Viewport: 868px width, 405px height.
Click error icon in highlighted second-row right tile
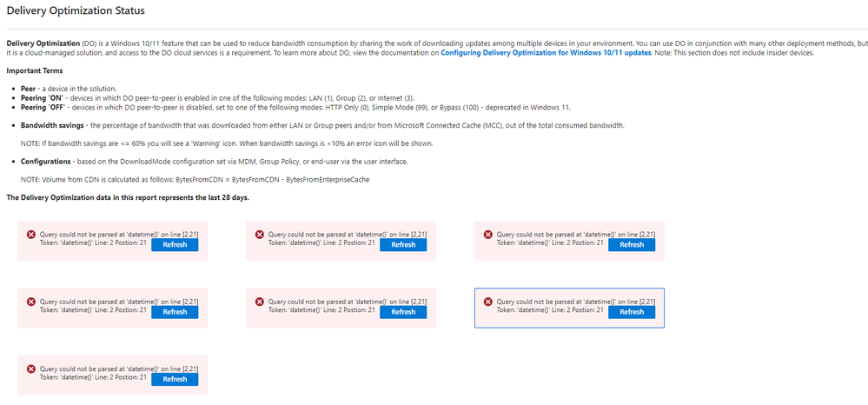pos(487,302)
